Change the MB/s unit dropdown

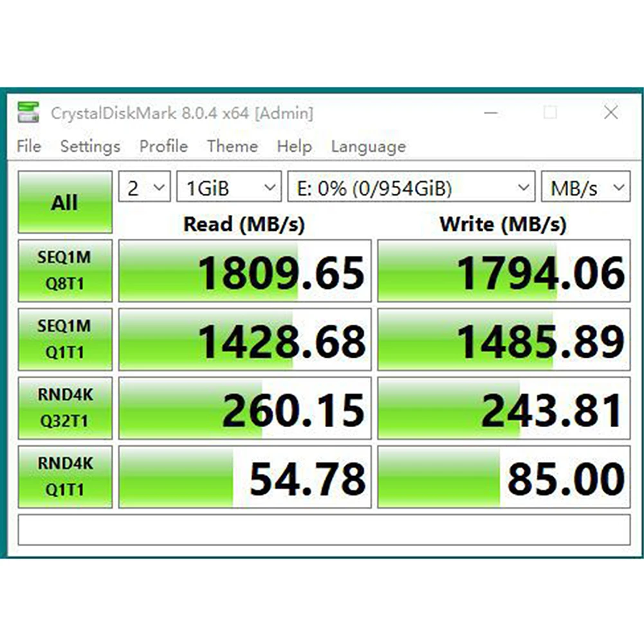585,187
